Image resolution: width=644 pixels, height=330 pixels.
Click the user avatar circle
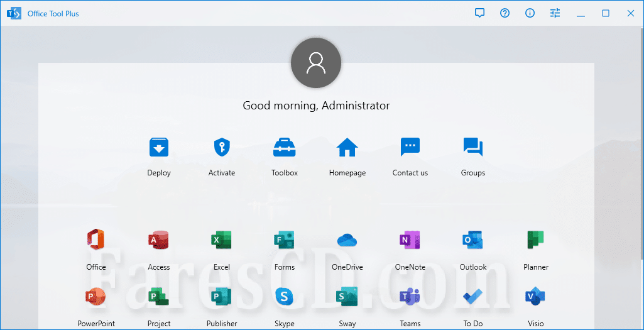pos(316,63)
